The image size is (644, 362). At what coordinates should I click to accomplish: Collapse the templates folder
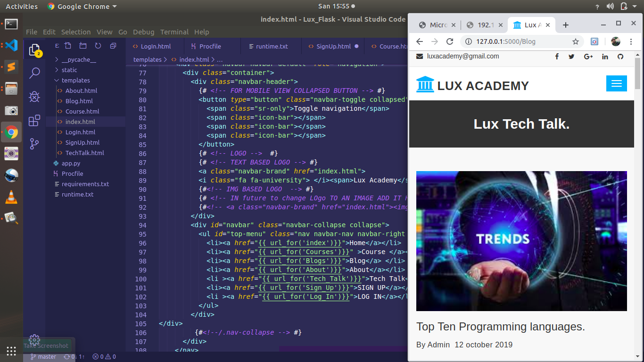coord(75,81)
